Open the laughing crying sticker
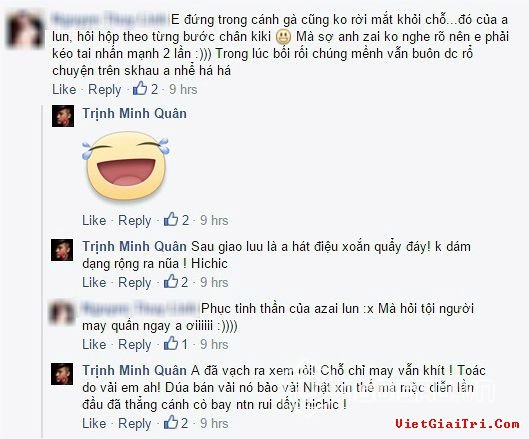This screenshot has width=529, height=439. pyautogui.click(x=126, y=166)
